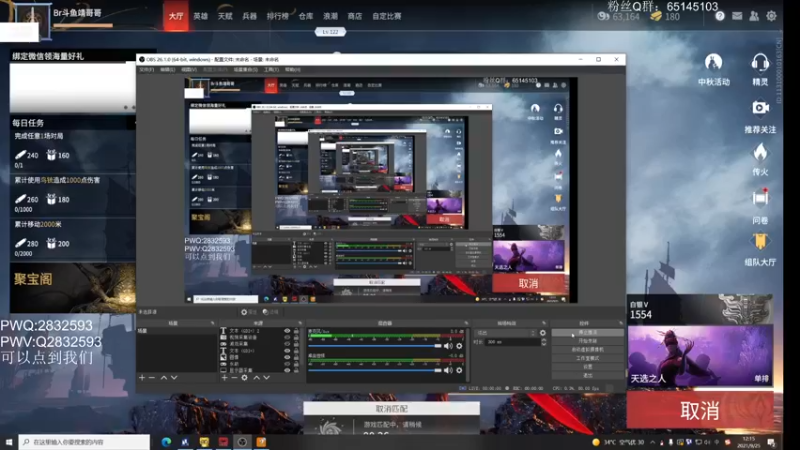The width and height of the screenshot is (800, 450).
Task: Toggle visibility of 显示器采集 source
Action: tap(288, 370)
